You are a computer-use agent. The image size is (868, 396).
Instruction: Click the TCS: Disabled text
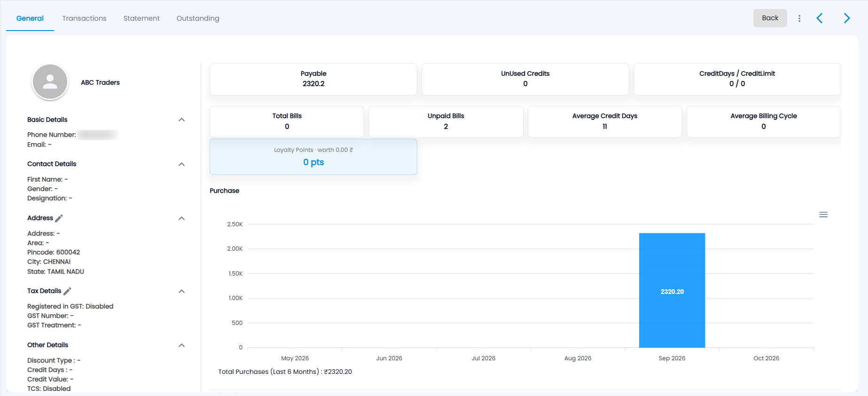49,389
